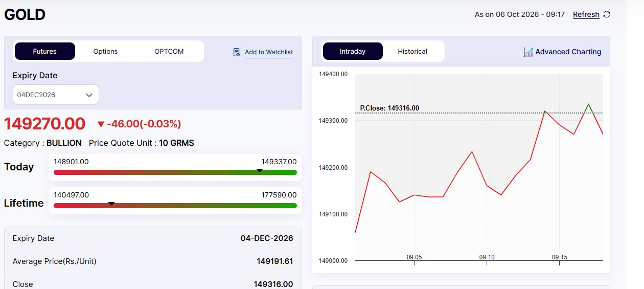Click the Lifetime range marker triangle
Image resolution: width=644 pixels, height=289 pixels.
(111, 204)
